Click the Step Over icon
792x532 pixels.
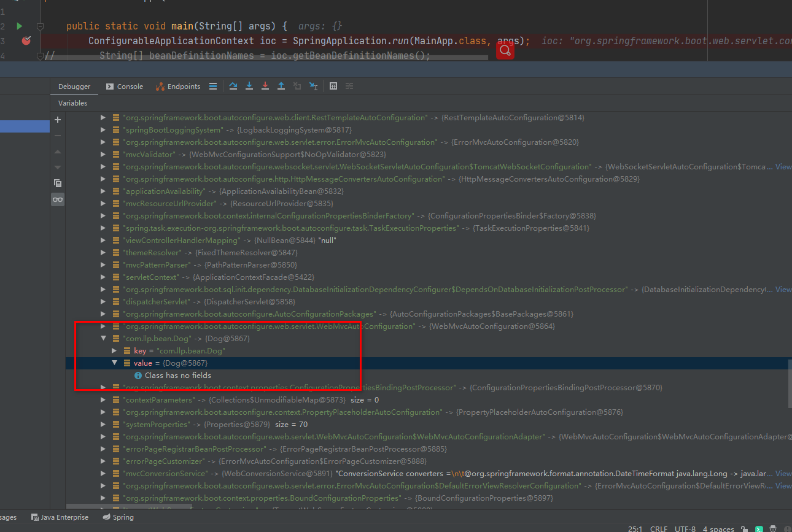tap(233, 86)
